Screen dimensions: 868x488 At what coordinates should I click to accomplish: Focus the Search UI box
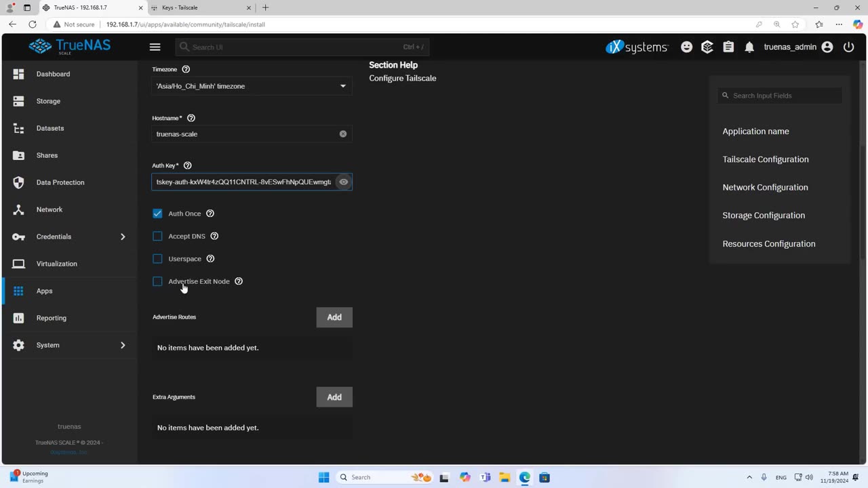pos(302,47)
